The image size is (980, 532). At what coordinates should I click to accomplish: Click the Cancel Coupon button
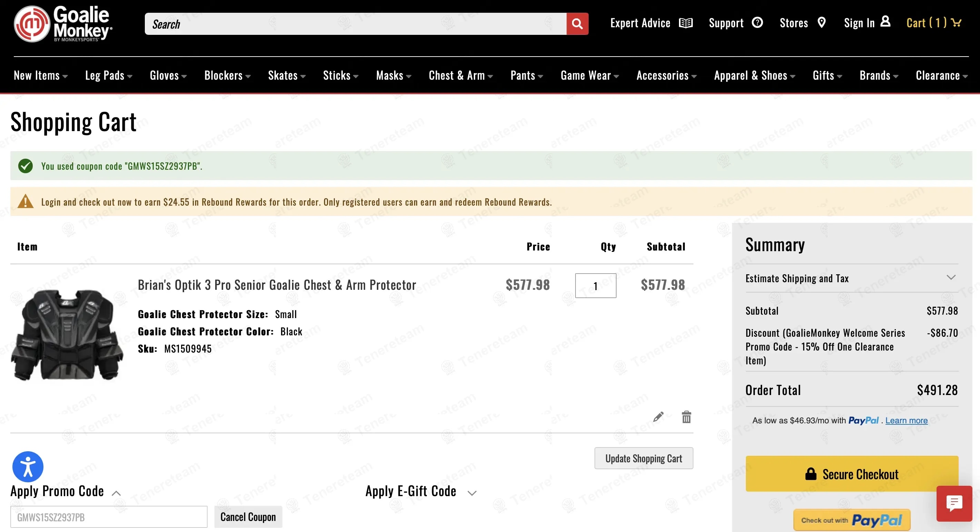[x=248, y=516]
